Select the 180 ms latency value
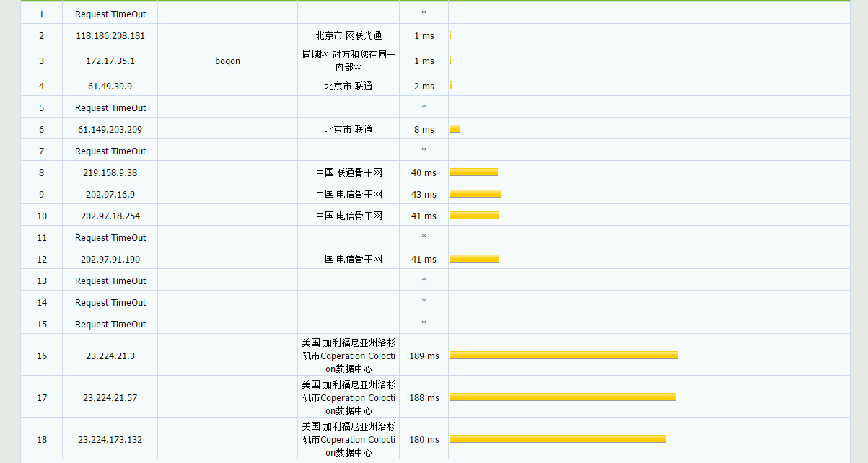Viewport: 868px width, 463px height. [424, 439]
